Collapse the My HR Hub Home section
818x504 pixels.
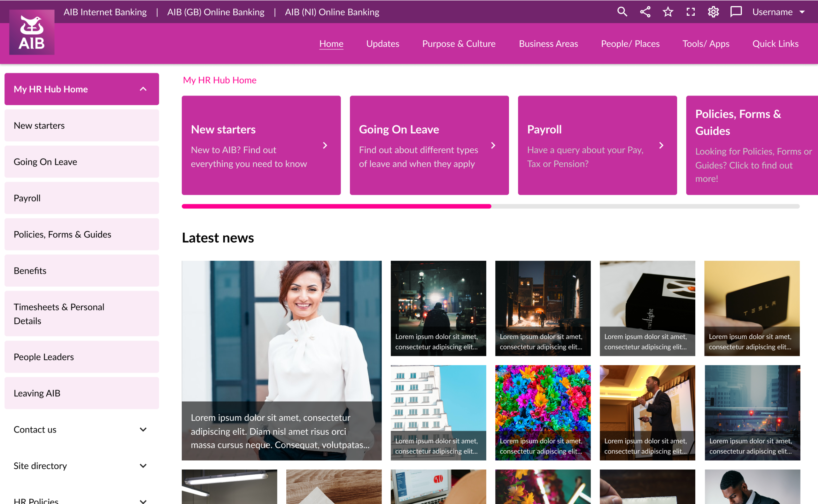[x=143, y=89]
